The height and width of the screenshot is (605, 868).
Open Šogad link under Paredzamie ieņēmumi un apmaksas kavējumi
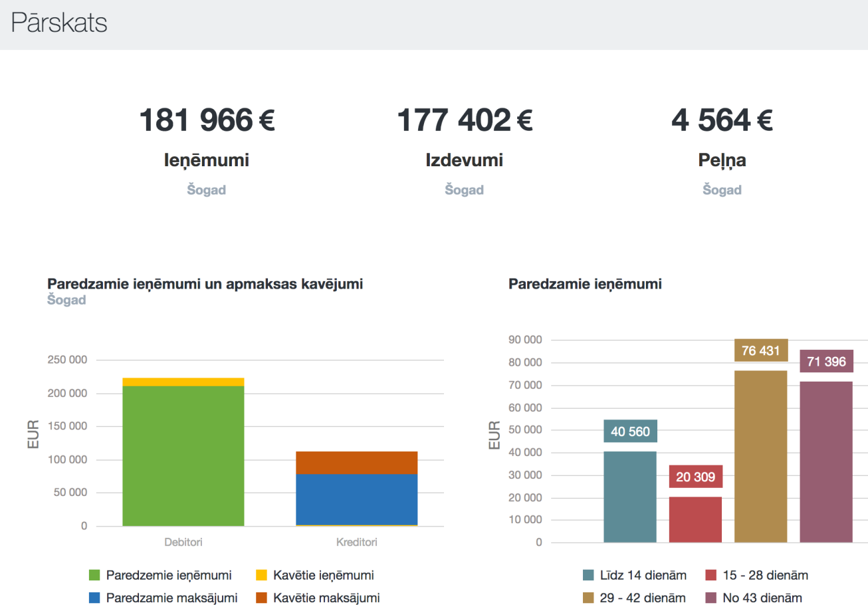click(x=66, y=301)
